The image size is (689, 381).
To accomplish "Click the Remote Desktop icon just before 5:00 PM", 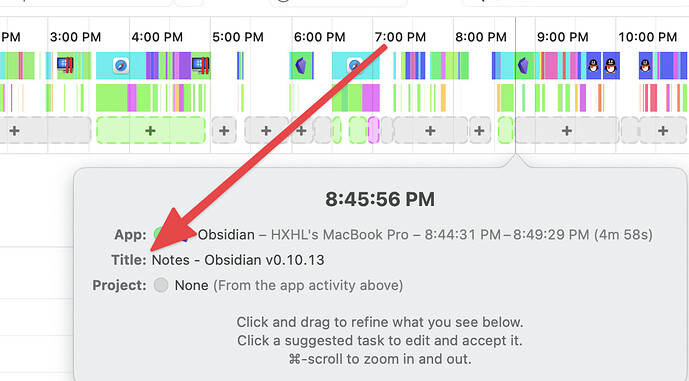I will pyautogui.click(x=200, y=65).
